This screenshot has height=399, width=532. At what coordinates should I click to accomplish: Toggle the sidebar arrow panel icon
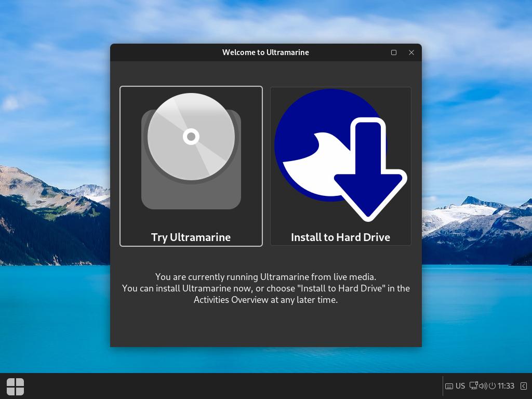[524, 386]
